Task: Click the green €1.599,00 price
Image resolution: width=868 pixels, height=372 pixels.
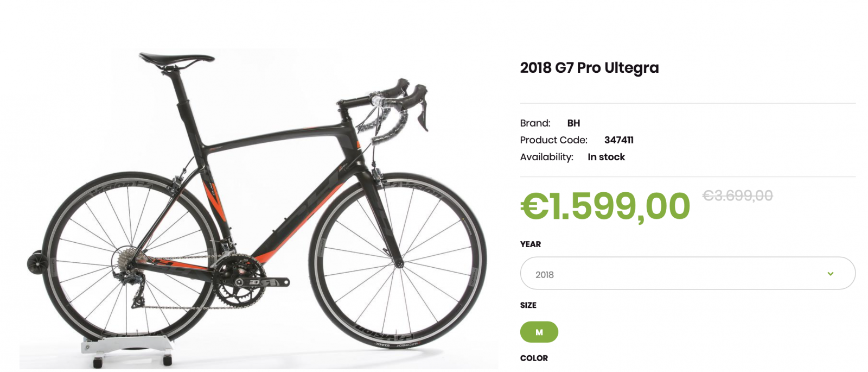Action: pyautogui.click(x=605, y=206)
